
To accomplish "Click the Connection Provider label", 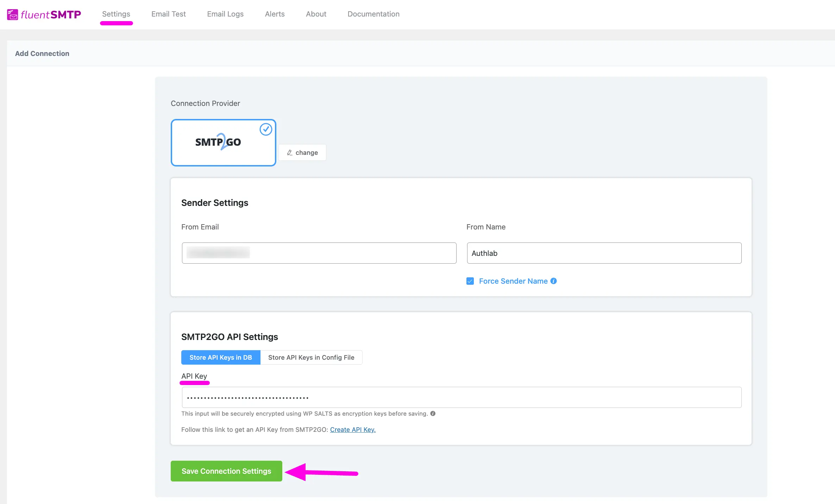I will point(205,103).
